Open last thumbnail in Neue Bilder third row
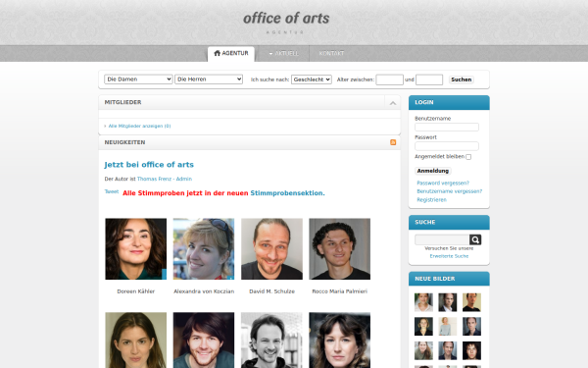The width and height of the screenshot is (588, 368). 471,350
